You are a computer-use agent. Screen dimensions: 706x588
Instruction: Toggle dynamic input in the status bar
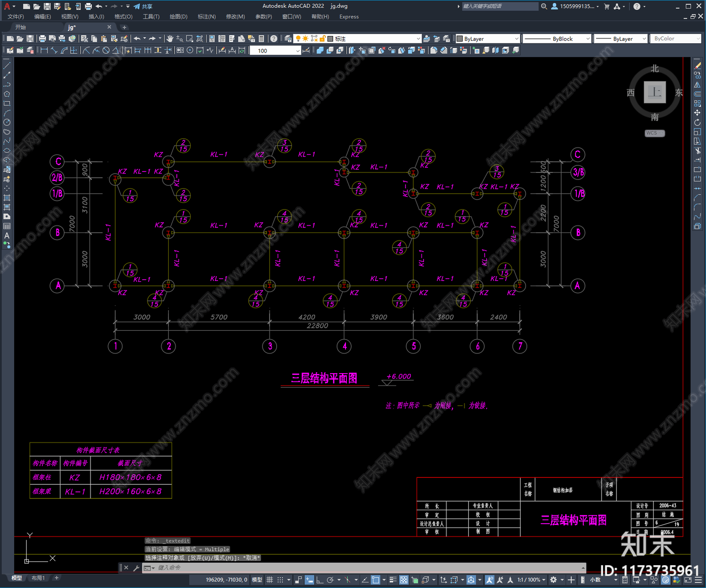[x=309, y=580]
